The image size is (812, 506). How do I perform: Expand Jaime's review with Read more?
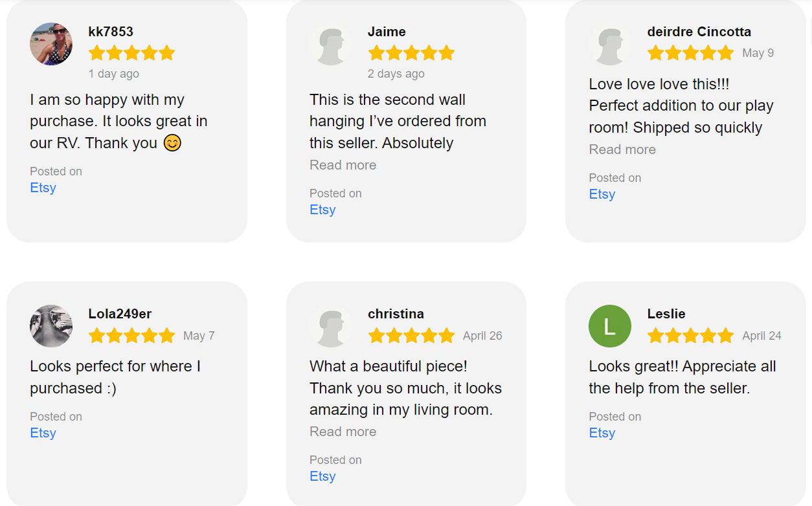(x=343, y=165)
